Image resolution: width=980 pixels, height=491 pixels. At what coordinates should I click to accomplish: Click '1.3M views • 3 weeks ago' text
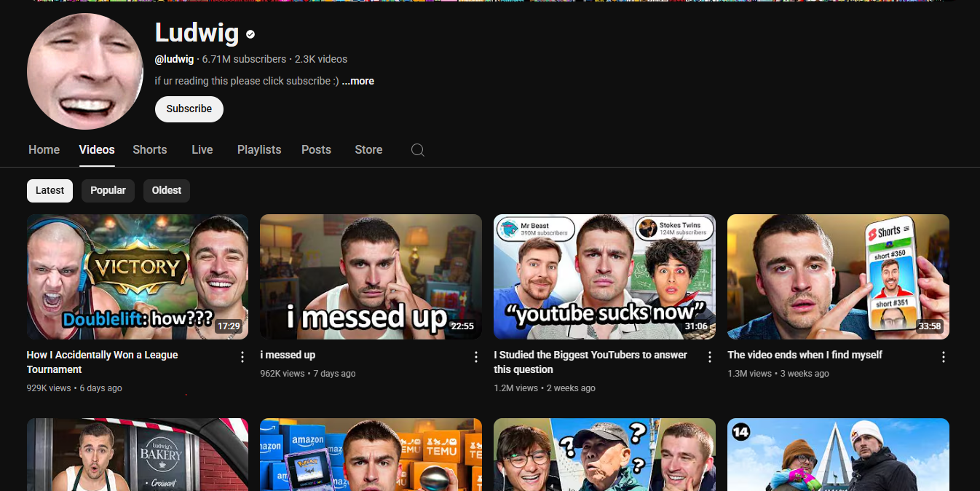[778, 374]
